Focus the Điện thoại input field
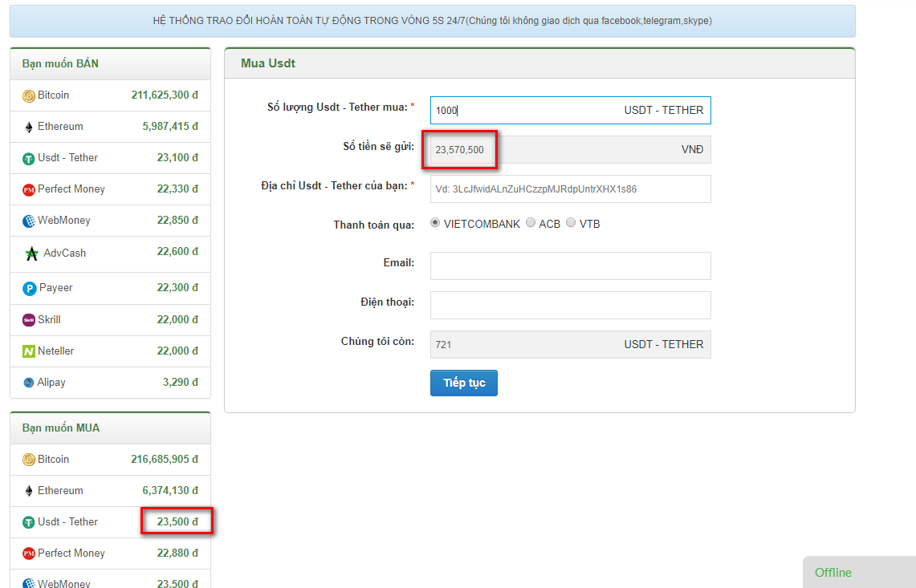 [570, 306]
